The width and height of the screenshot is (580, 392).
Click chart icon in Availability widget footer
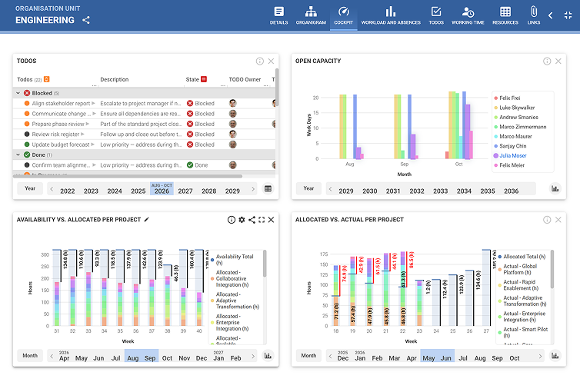(x=268, y=356)
